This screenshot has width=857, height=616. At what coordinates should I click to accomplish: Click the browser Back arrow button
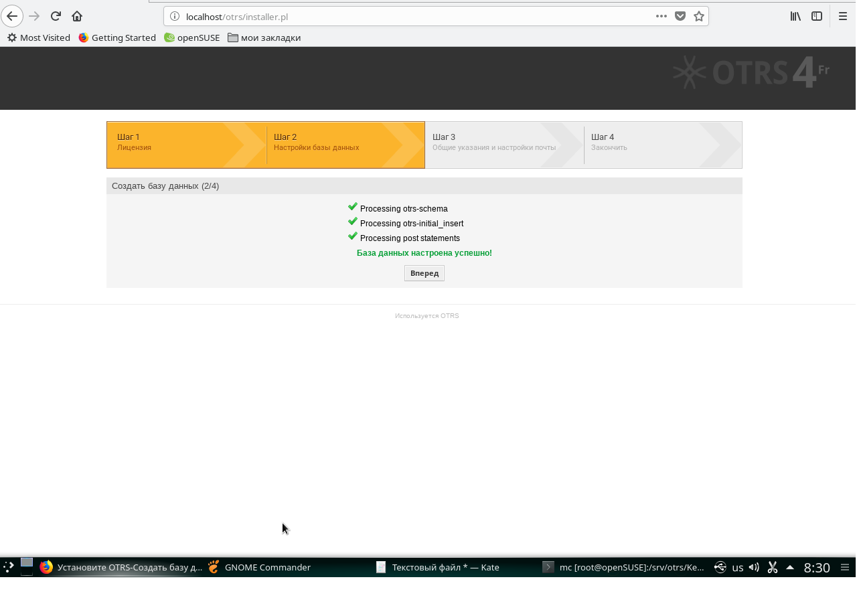[12, 16]
